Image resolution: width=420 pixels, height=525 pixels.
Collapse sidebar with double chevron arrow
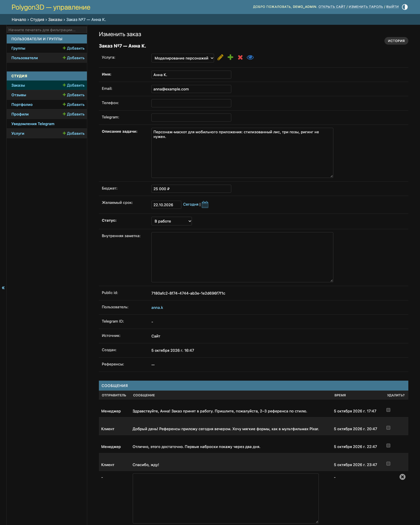pyautogui.click(x=3, y=288)
